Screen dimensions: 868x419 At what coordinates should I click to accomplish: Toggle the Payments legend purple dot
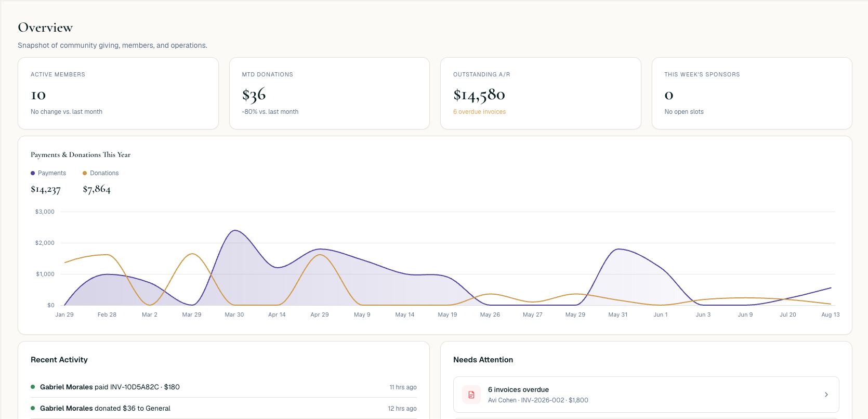click(x=33, y=173)
